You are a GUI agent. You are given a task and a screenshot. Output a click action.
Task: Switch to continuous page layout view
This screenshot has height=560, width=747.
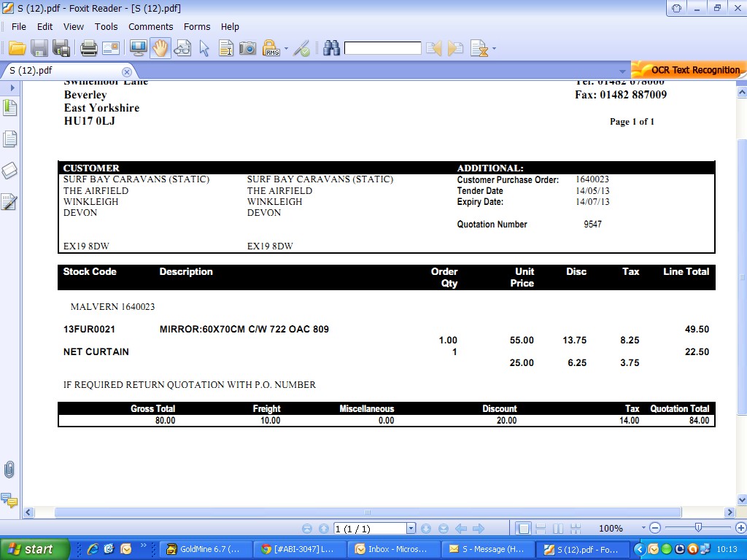(541, 529)
